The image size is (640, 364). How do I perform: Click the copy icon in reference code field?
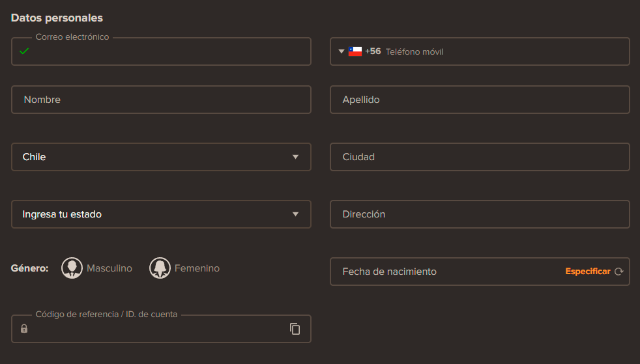point(295,329)
